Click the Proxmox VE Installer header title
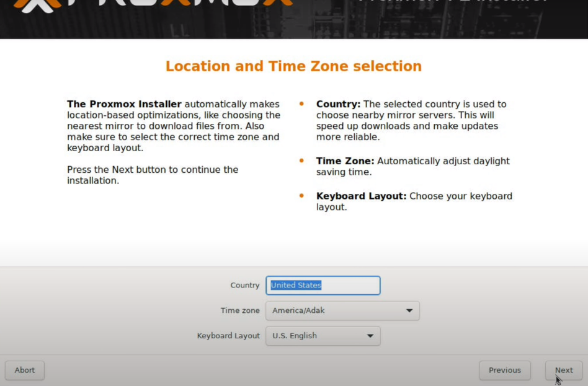This screenshot has width=588, height=386. (453, 2)
